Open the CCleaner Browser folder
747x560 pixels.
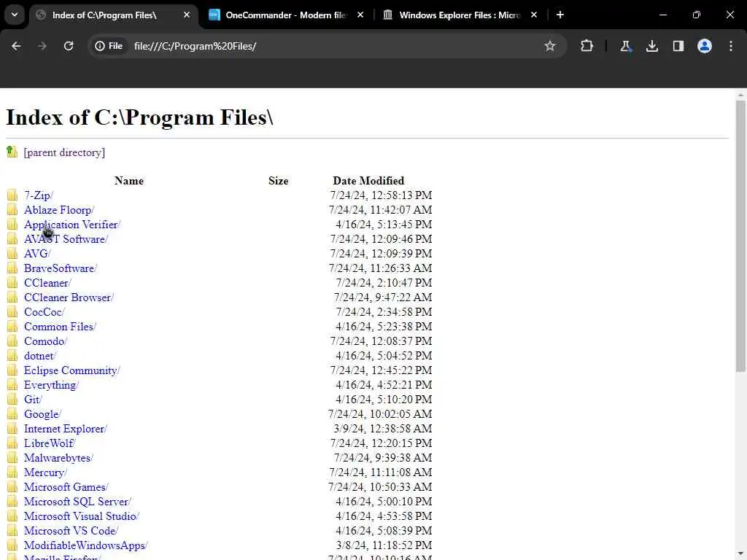pyautogui.click(x=69, y=297)
